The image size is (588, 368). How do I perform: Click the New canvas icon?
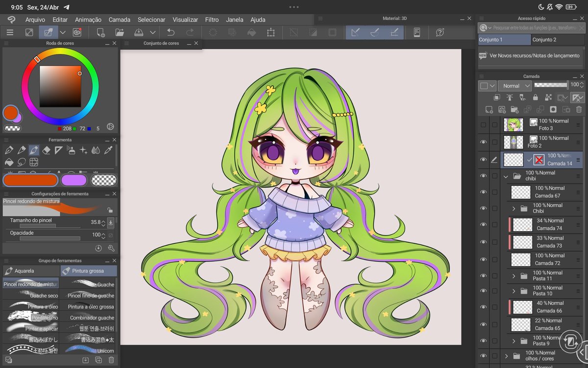click(x=100, y=32)
